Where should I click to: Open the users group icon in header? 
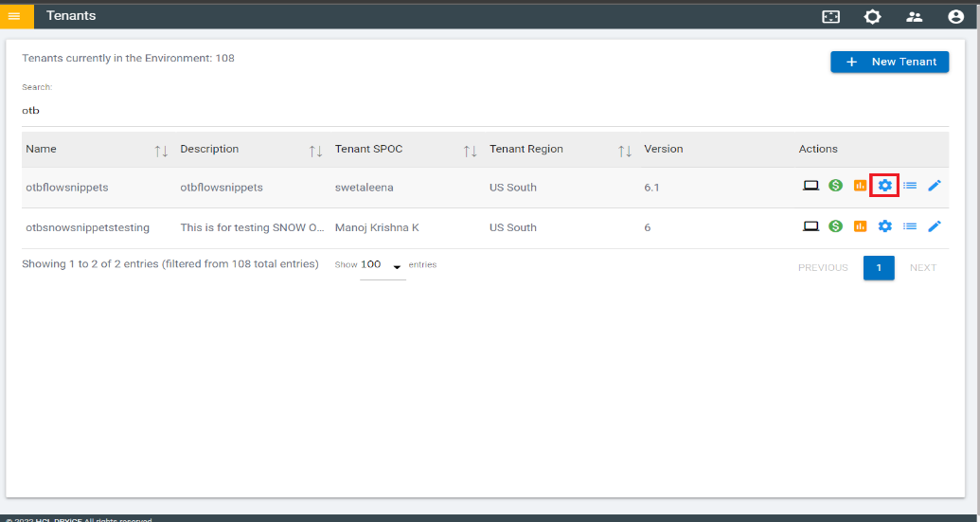[x=915, y=17]
